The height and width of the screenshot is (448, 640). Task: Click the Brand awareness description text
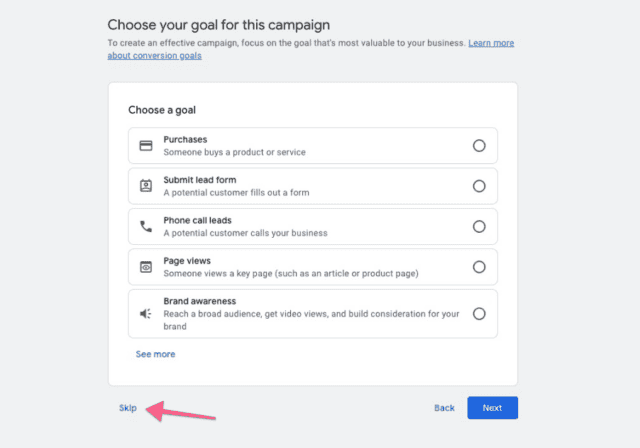tap(311, 320)
